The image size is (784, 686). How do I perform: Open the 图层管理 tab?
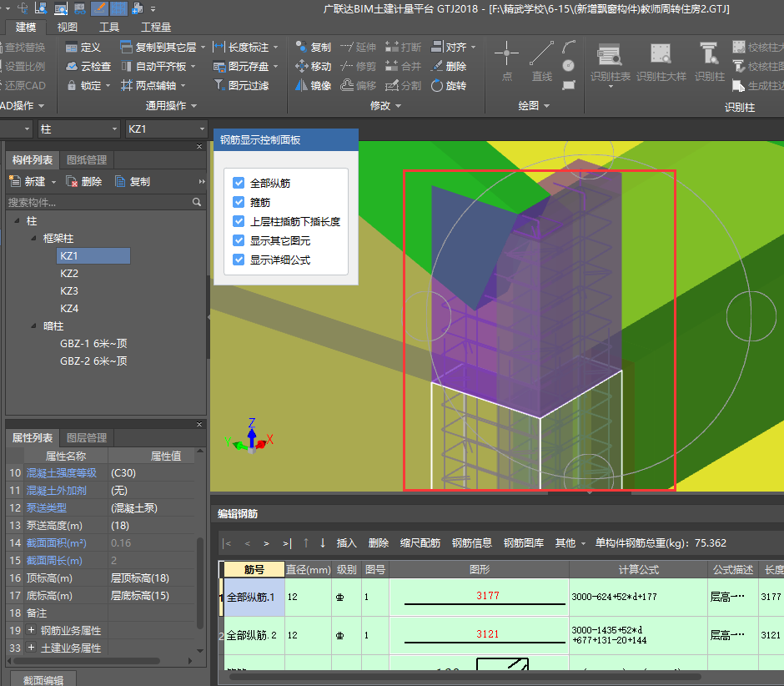pyautogui.click(x=87, y=438)
